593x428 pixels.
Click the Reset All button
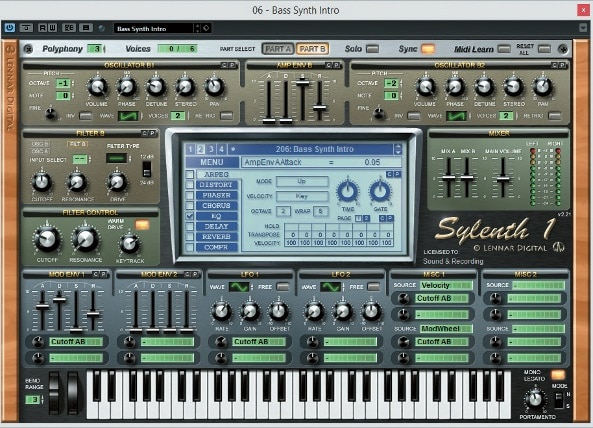point(544,49)
